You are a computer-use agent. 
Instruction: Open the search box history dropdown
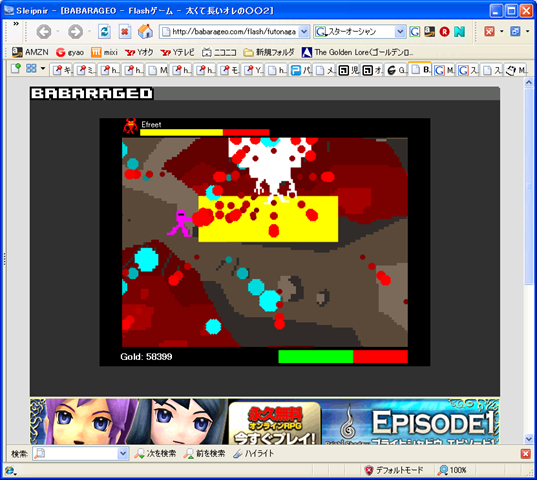click(400, 31)
